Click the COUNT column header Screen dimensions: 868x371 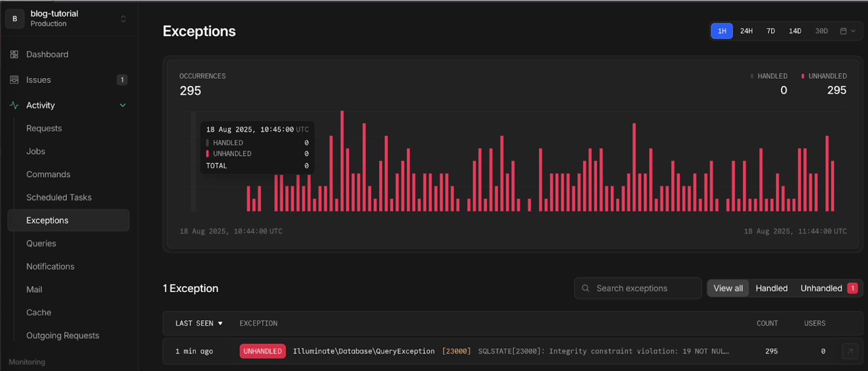coord(767,323)
